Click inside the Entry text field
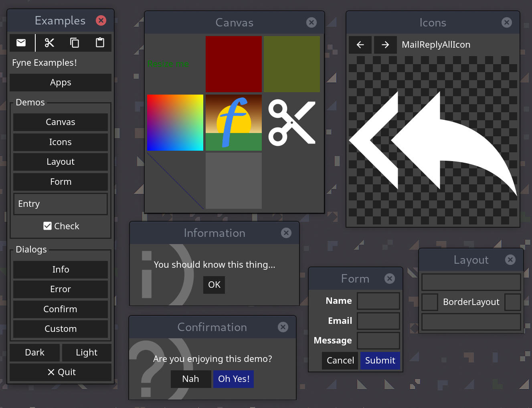This screenshot has height=408, width=532. (x=61, y=204)
